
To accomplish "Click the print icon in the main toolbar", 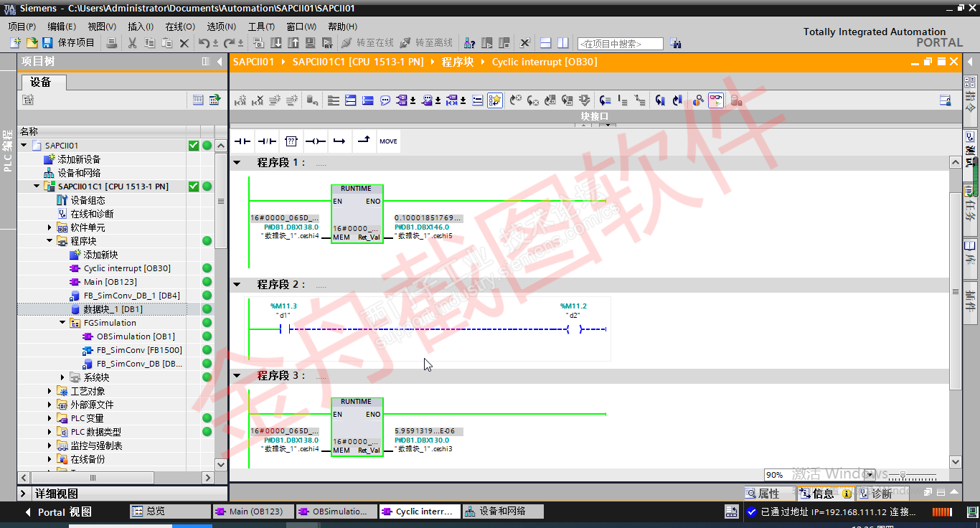I will point(111,43).
